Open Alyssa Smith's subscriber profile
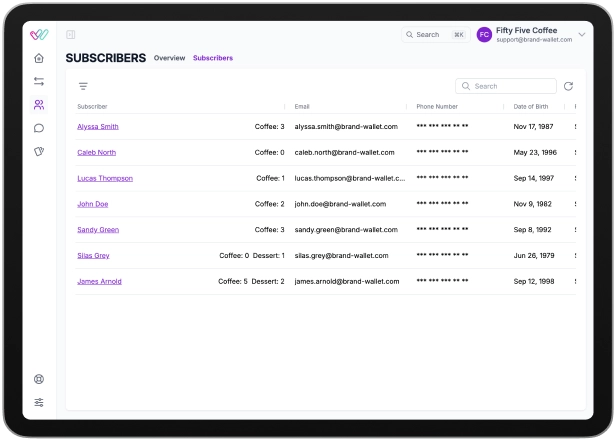 [98, 127]
